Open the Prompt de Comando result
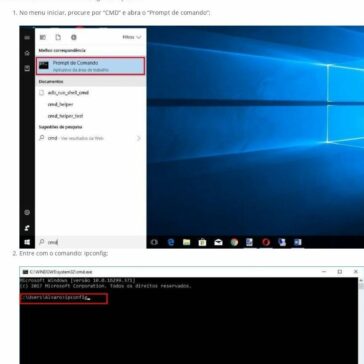Image resolution: width=364 pixels, height=364 pixels. tap(90, 66)
